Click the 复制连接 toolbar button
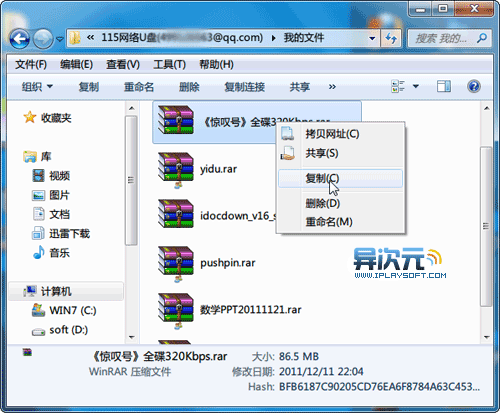The width and height of the screenshot is (500, 413). 245,87
